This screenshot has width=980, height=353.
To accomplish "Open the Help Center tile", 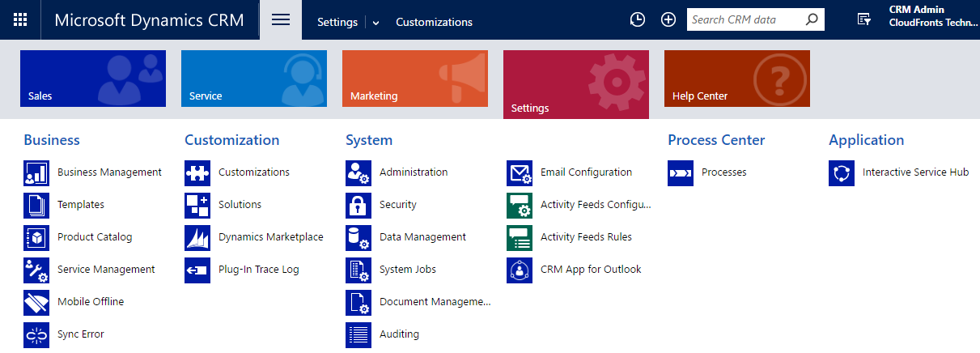I will click(x=737, y=79).
